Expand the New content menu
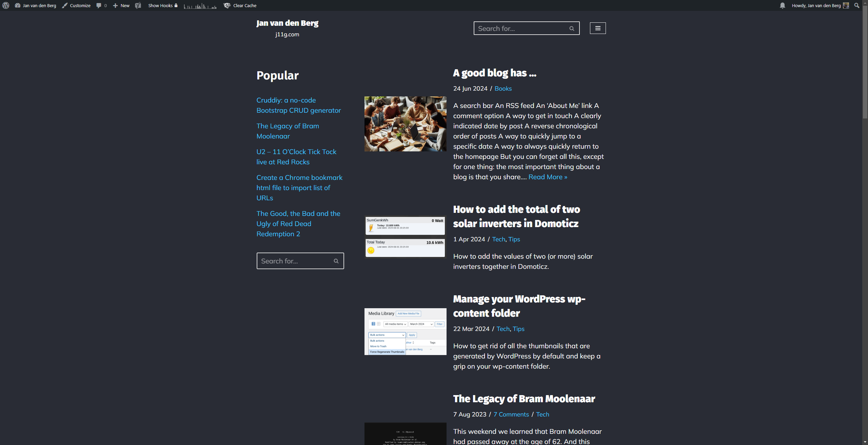The image size is (868, 445). [121, 5]
